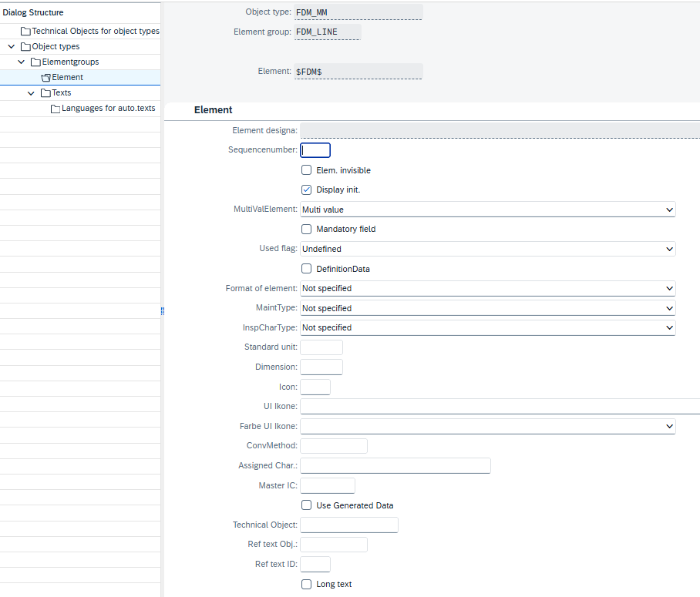Collapse the Object types tree node
This screenshot has width=700, height=597.
click(x=12, y=47)
